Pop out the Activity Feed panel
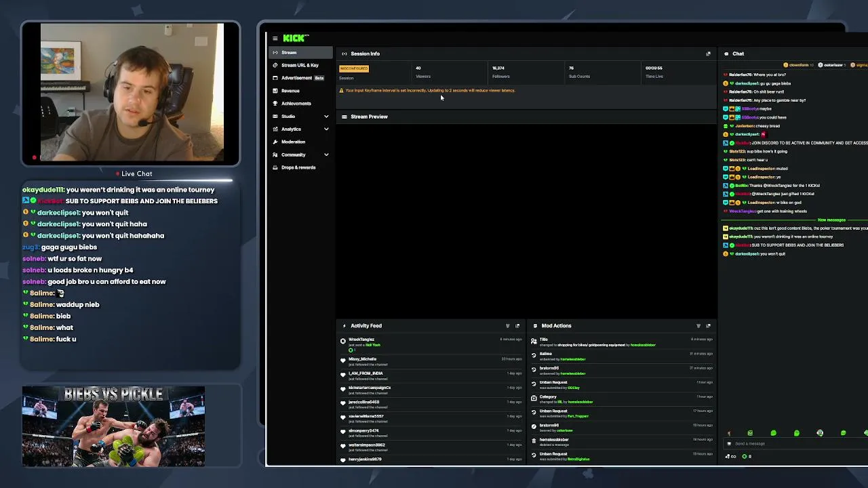Screen dimensions: 868x488 click(x=517, y=326)
